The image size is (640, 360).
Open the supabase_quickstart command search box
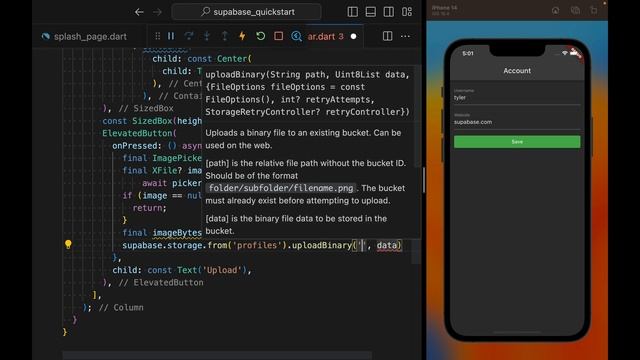click(247, 12)
